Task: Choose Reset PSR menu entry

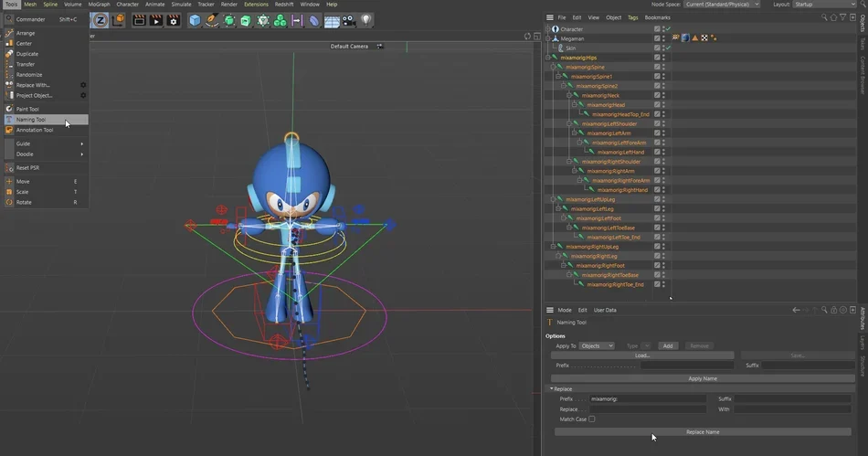Action: (x=46, y=167)
